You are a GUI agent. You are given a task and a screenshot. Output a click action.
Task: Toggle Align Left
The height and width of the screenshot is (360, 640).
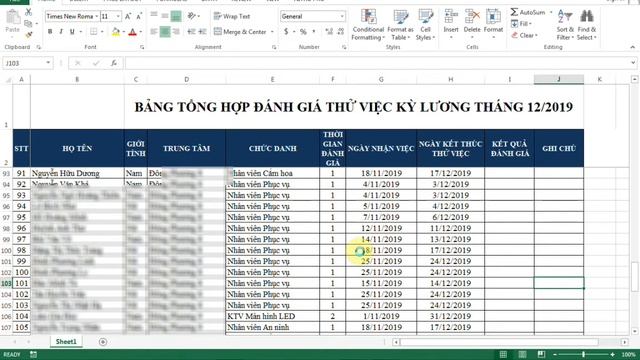click(154, 31)
